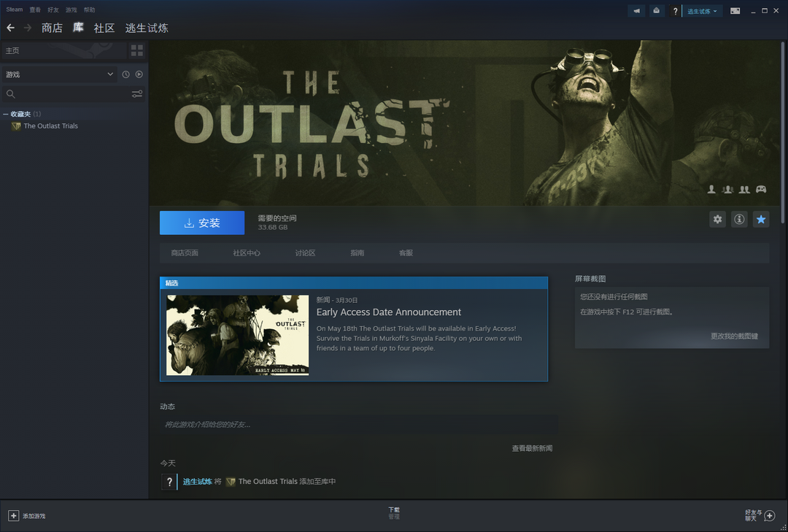This screenshot has height=532, width=788.
Task: Go to the 商店 store tab
Action: point(52,28)
